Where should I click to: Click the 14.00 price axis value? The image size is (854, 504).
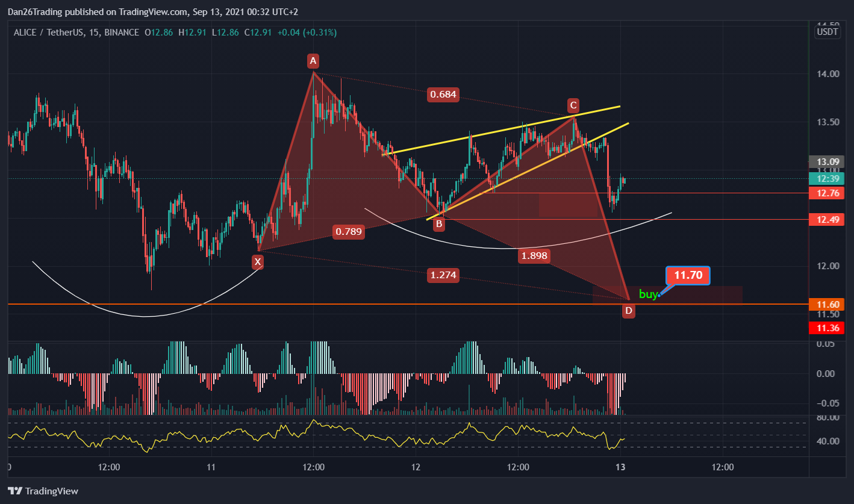tap(828, 74)
